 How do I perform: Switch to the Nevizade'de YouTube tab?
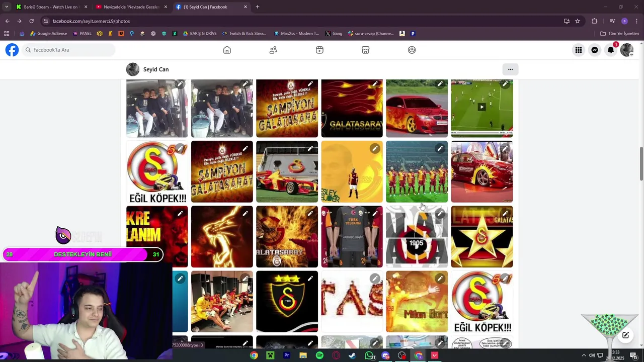[131, 7]
